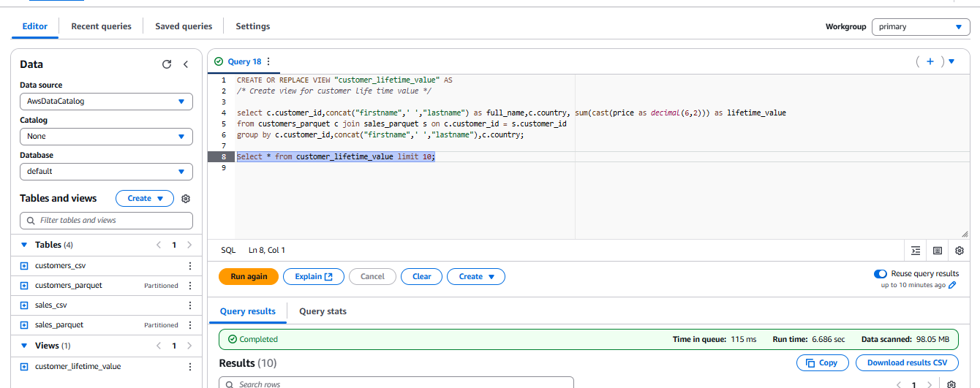Switch to the Recent queries tab
Viewport: 980px width, 388px height.
tap(101, 26)
